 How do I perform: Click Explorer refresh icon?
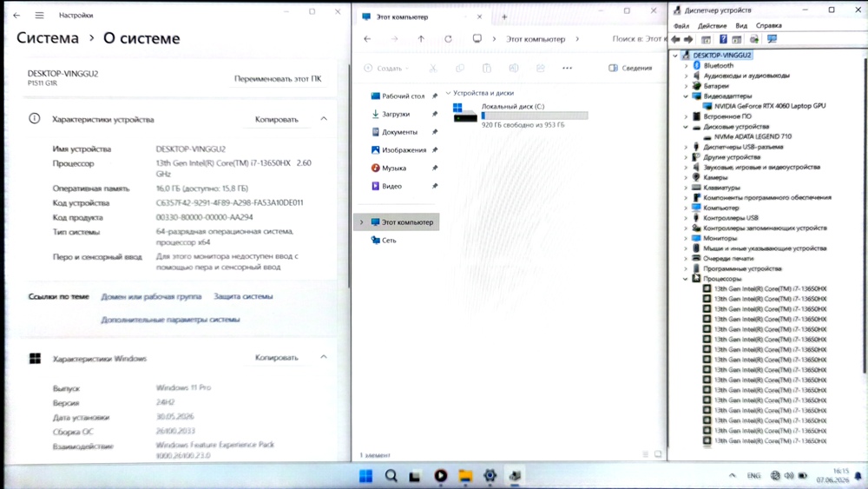[449, 39]
